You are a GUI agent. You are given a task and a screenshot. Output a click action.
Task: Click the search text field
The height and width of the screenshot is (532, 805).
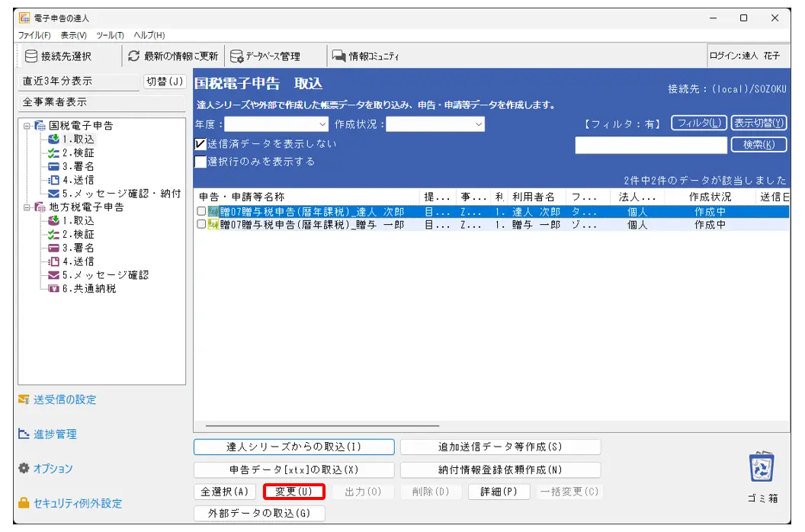coord(650,145)
